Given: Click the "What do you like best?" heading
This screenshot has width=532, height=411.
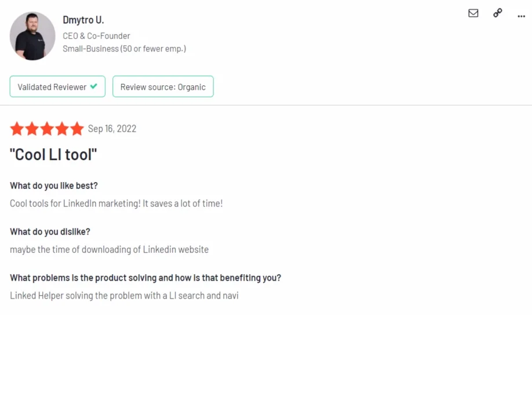Looking at the screenshot, I should click(54, 186).
